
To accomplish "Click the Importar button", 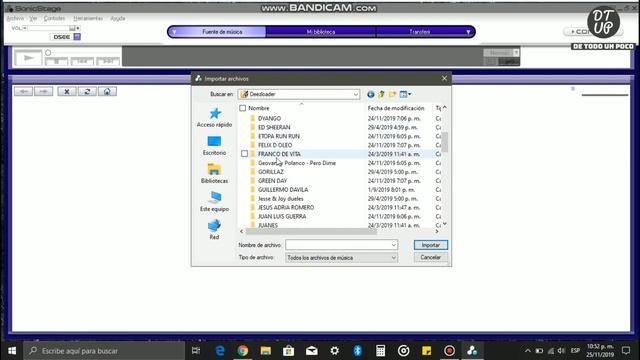I will (431, 245).
